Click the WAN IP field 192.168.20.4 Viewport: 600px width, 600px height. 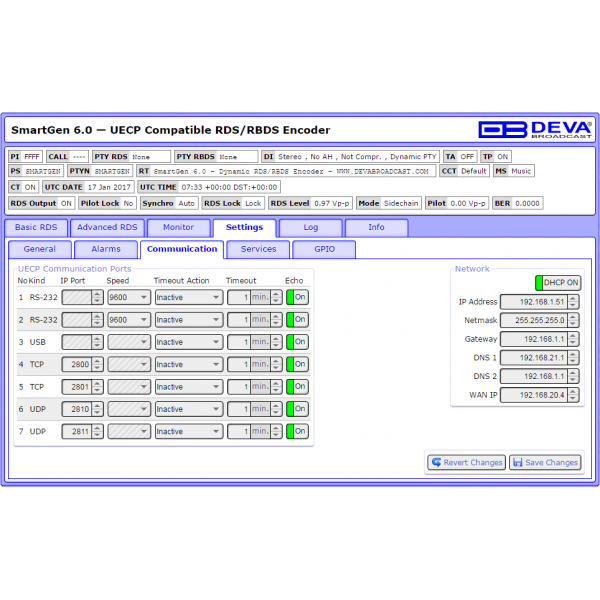click(x=534, y=395)
